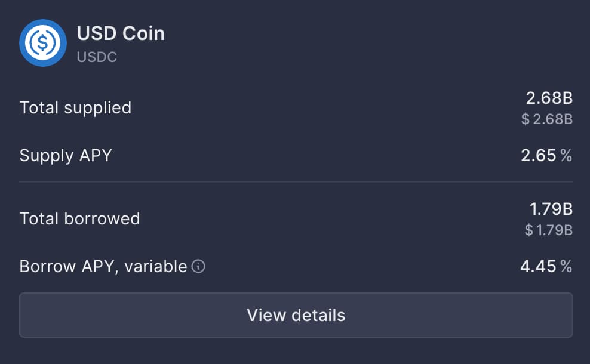Click the percent sign after 2.65
This screenshot has width=590, height=364.
pos(566,156)
